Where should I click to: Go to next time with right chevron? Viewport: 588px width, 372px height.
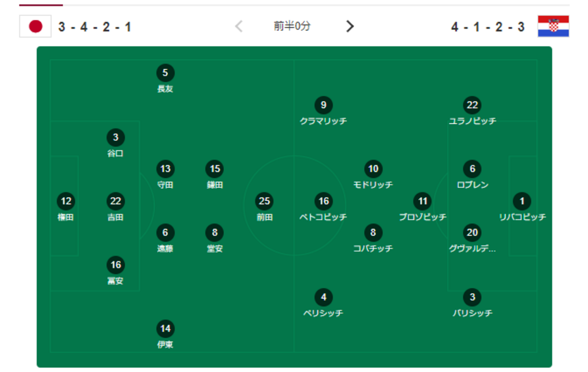coord(350,26)
